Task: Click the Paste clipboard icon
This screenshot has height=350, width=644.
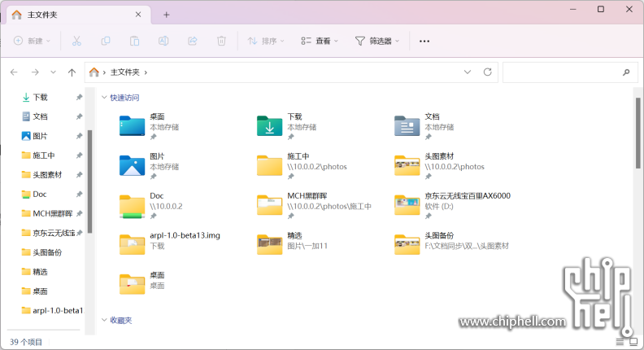Action: [x=134, y=41]
